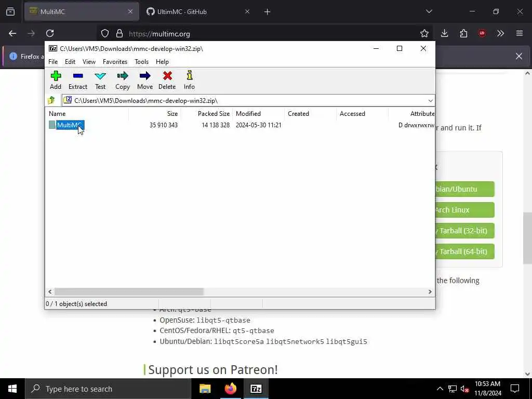Open the Help menu

(162, 62)
